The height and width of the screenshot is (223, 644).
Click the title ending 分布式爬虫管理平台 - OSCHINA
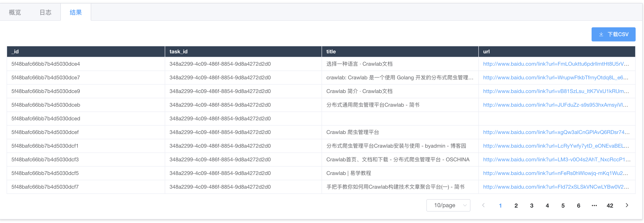tap(398, 160)
